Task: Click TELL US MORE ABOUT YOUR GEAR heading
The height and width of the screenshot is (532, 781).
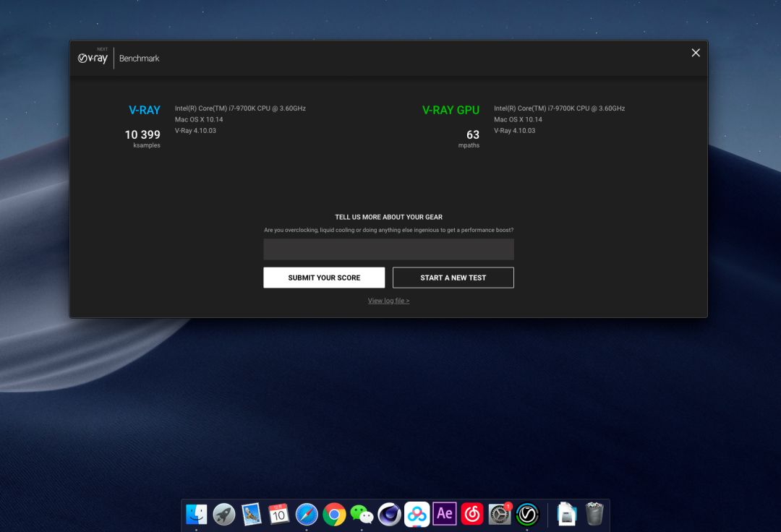Action: pyautogui.click(x=388, y=217)
